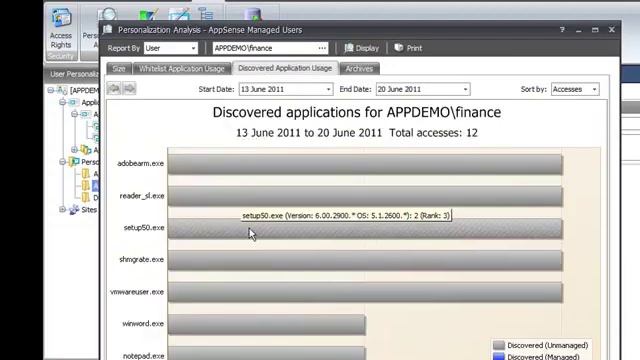The height and width of the screenshot is (360, 640).
Task: Close the Personalization Analysis window
Action: click(611, 30)
